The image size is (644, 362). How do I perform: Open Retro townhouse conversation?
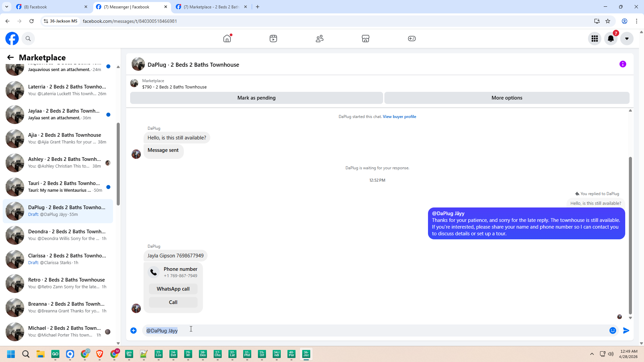click(58, 283)
